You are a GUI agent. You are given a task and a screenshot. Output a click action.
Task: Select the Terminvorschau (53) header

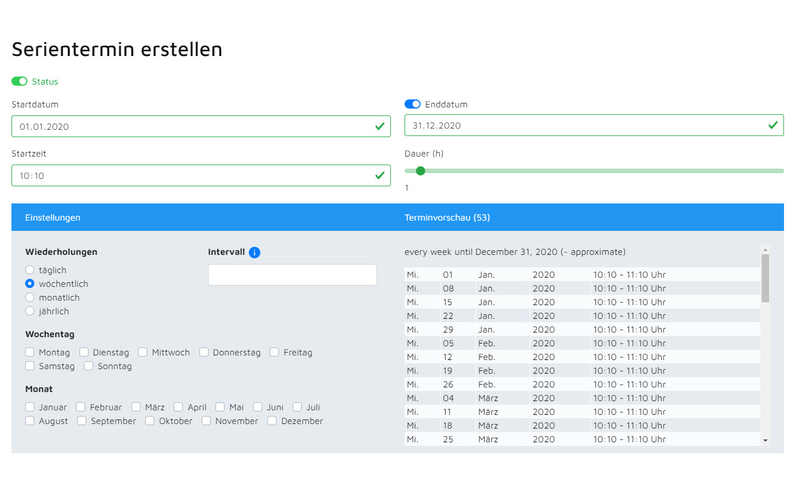point(447,218)
